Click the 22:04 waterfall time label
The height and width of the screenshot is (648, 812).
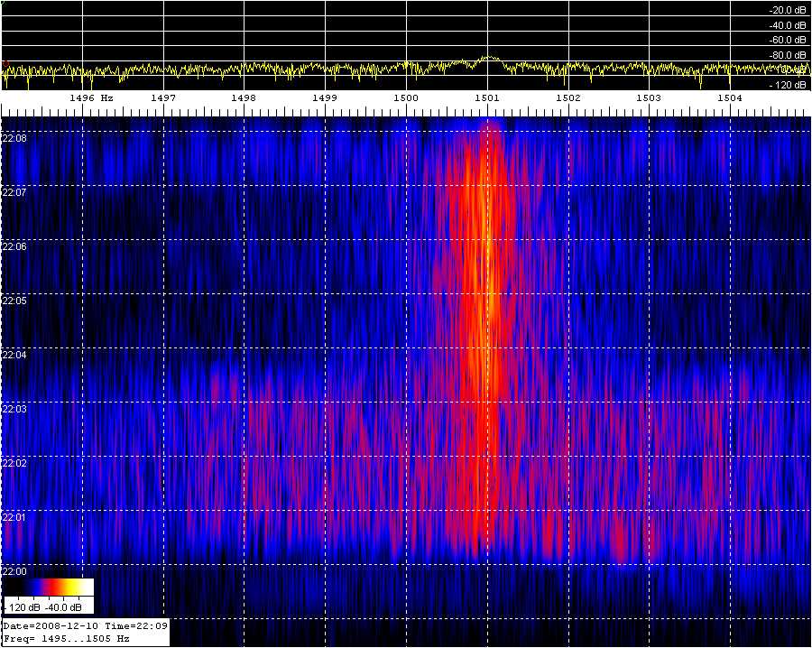[x=14, y=355]
